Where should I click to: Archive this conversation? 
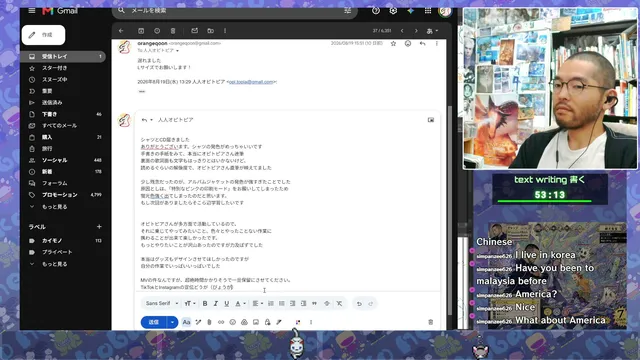(x=141, y=31)
